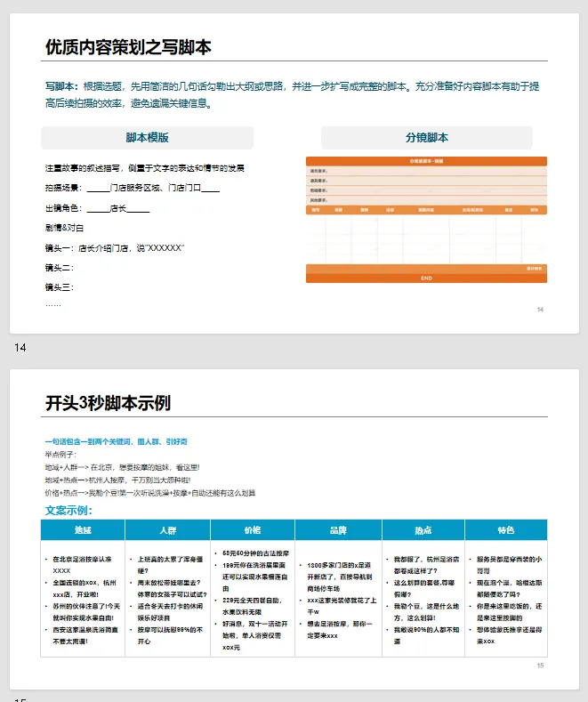Viewport: 588px width, 702px height.
Task: Click the '镜头一: 店长介绍门店' line
Action: point(115,247)
